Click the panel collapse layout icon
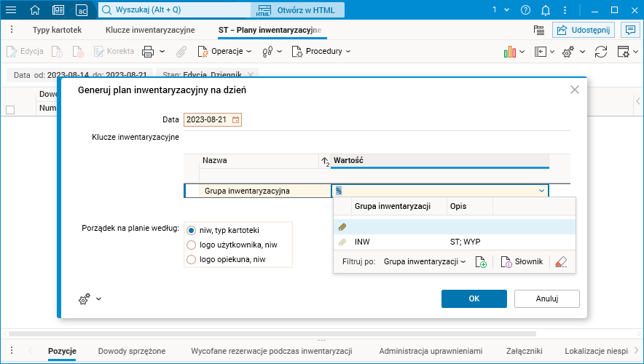The width and height of the screenshot is (644, 364). click(540, 52)
